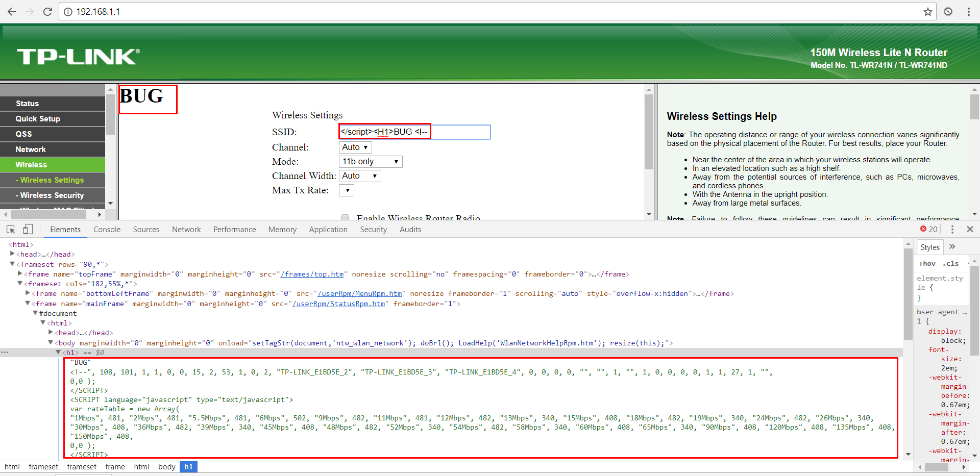Open DevTools Network tab
Image resolution: width=980 pixels, height=476 pixels.
(186, 230)
